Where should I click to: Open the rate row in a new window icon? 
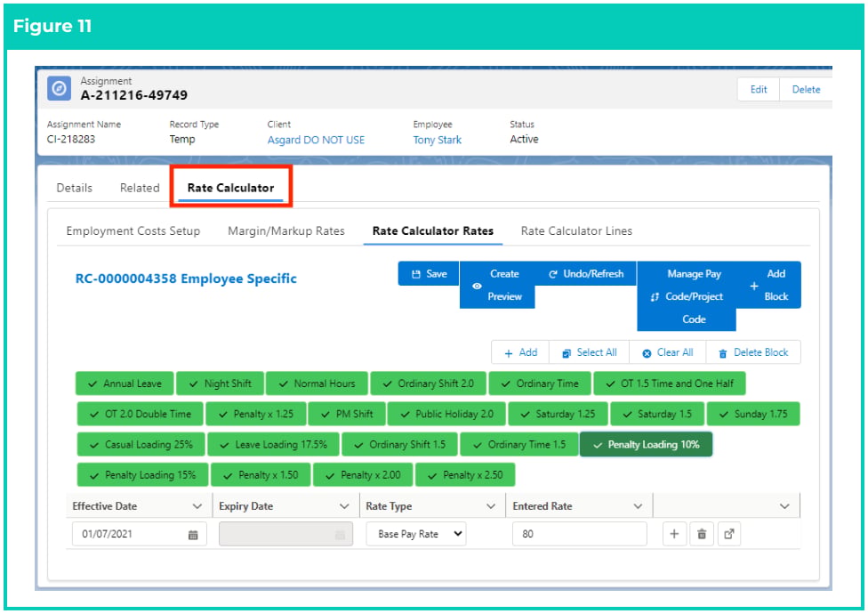click(x=729, y=534)
